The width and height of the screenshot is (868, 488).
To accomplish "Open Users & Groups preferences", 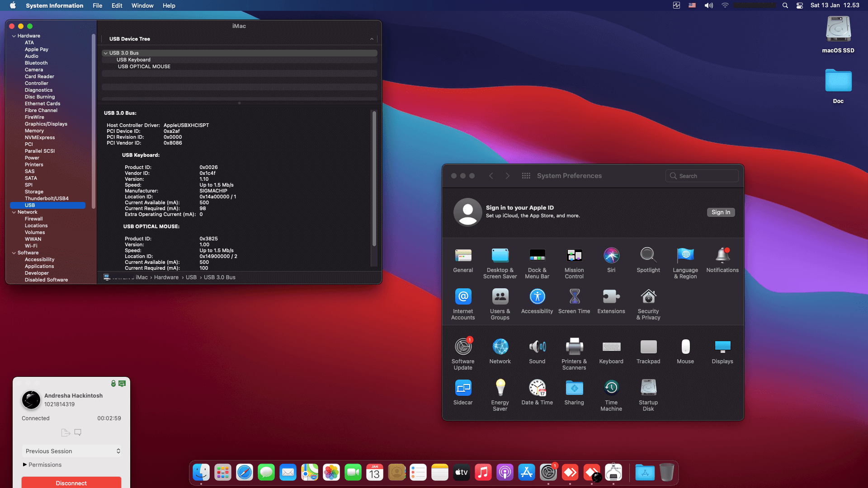I will point(500,305).
